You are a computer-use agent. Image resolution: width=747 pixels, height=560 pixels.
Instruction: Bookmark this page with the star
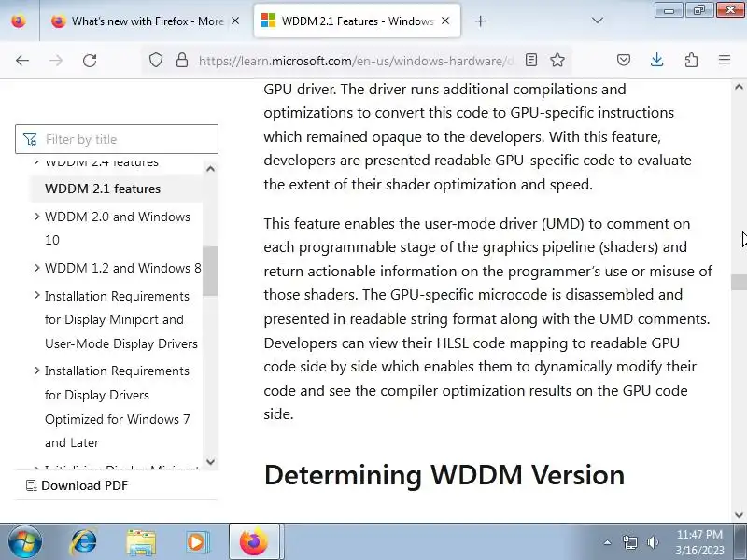point(557,60)
